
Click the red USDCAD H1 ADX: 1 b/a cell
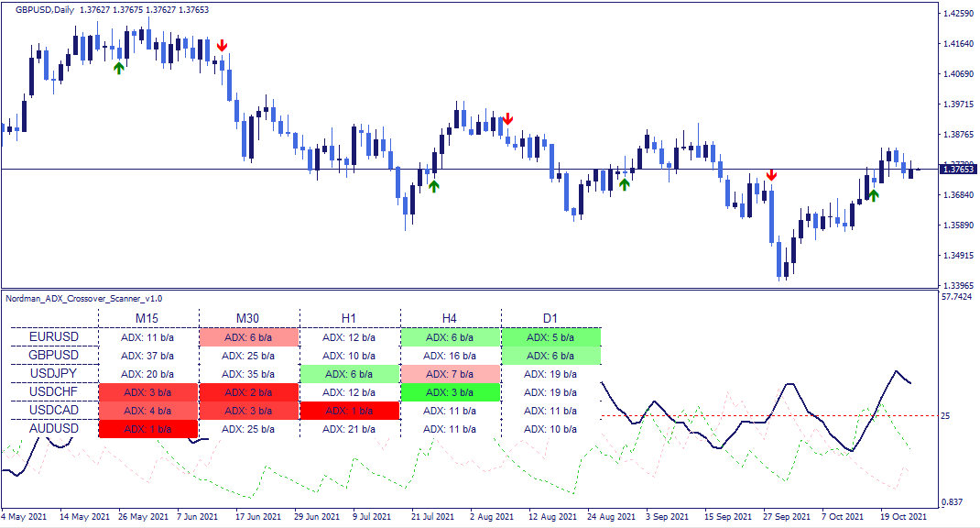(x=349, y=411)
